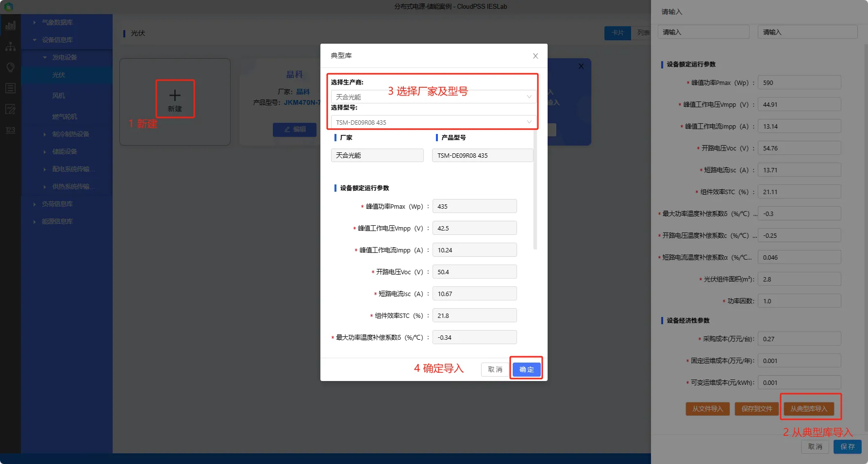Expand the 能源信息库 tree node

(x=34, y=221)
